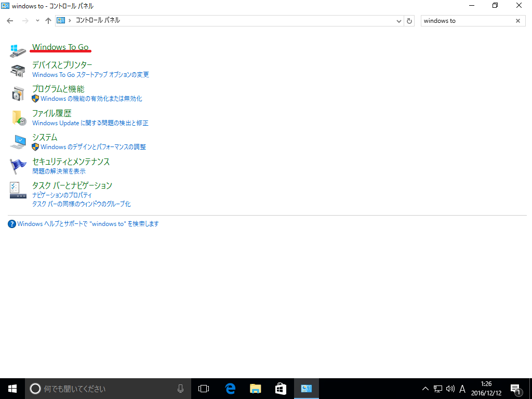
Task: Click the Cortana search box
Action: point(108,389)
